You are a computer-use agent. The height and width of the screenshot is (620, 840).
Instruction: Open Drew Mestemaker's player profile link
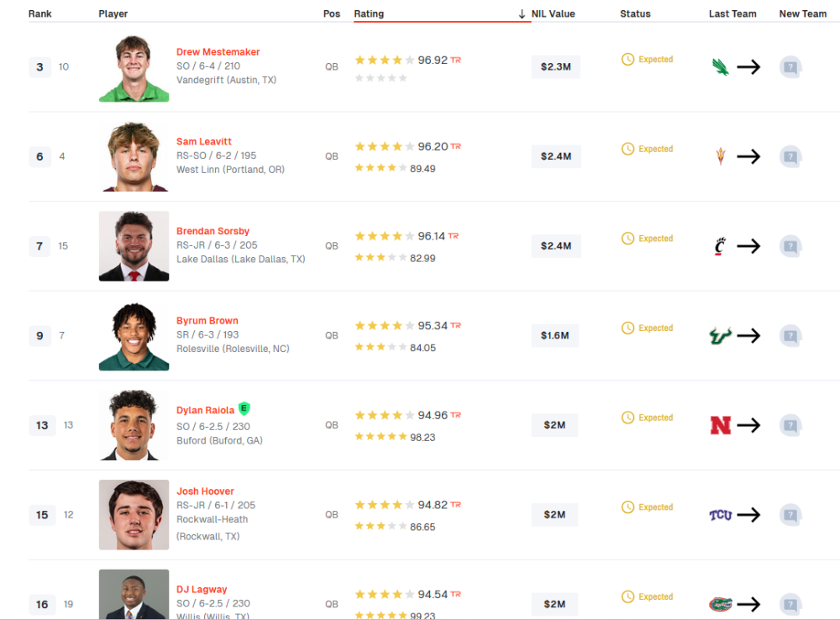click(218, 52)
